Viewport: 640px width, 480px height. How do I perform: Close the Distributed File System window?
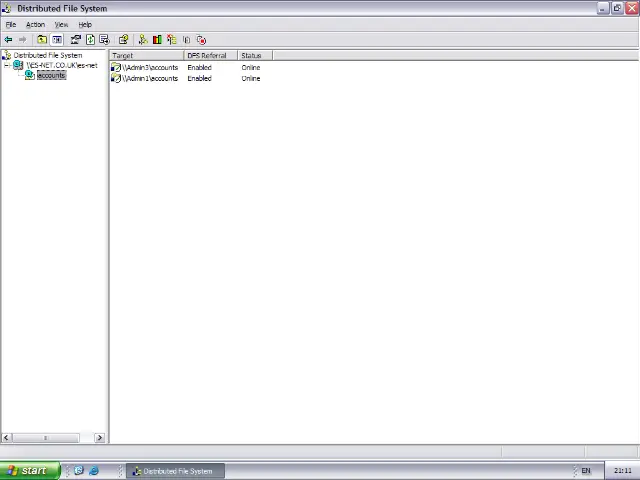tap(632, 8)
